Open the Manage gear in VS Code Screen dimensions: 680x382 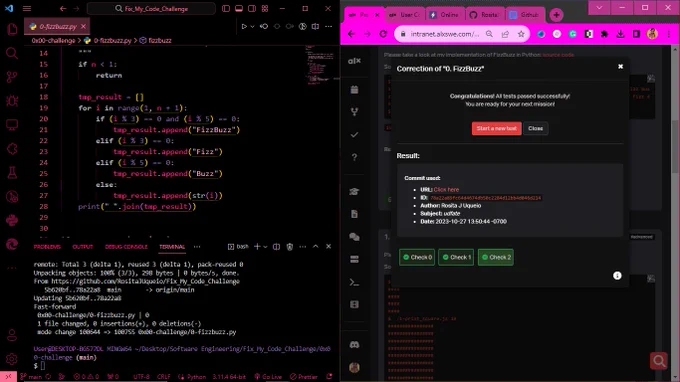click(12, 359)
